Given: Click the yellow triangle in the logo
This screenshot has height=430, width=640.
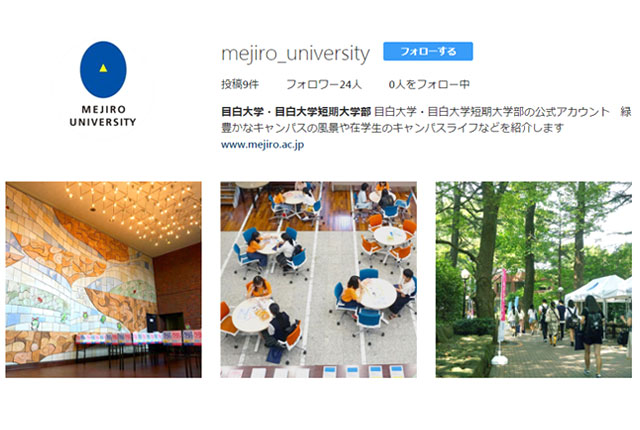Looking at the screenshot, I should 103,68.
